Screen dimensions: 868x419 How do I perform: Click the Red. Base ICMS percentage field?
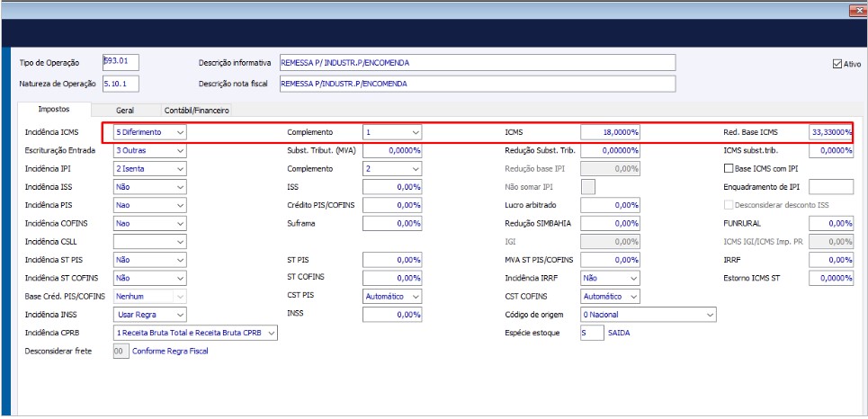click(x=830, y=132)
